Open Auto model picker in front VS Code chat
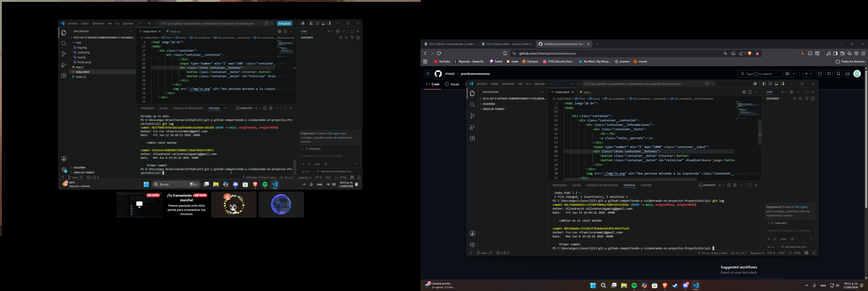Image resolution: width=868 pixels, height=291 pixels. click(783, 239)
